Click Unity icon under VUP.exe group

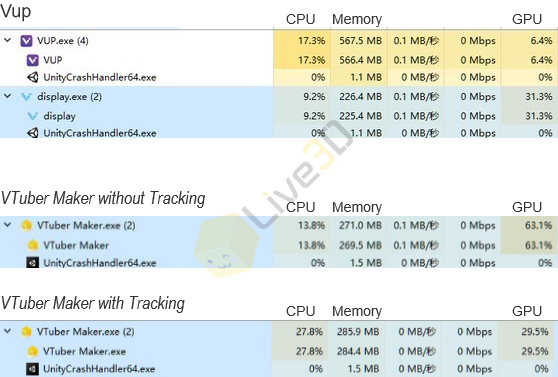[33, 77]
